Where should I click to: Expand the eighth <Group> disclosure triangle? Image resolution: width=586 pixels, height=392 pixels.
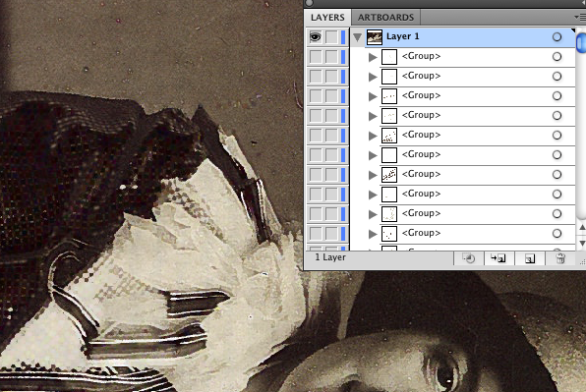click(373, 195)
